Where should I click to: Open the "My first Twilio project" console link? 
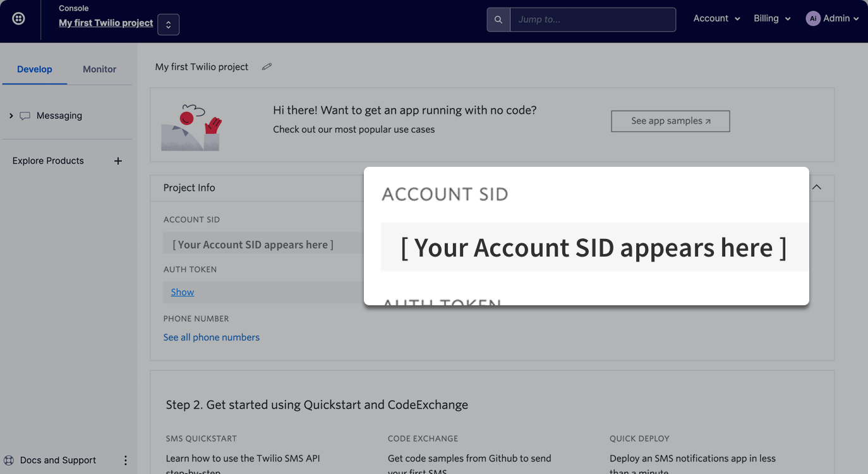(105, 23)
